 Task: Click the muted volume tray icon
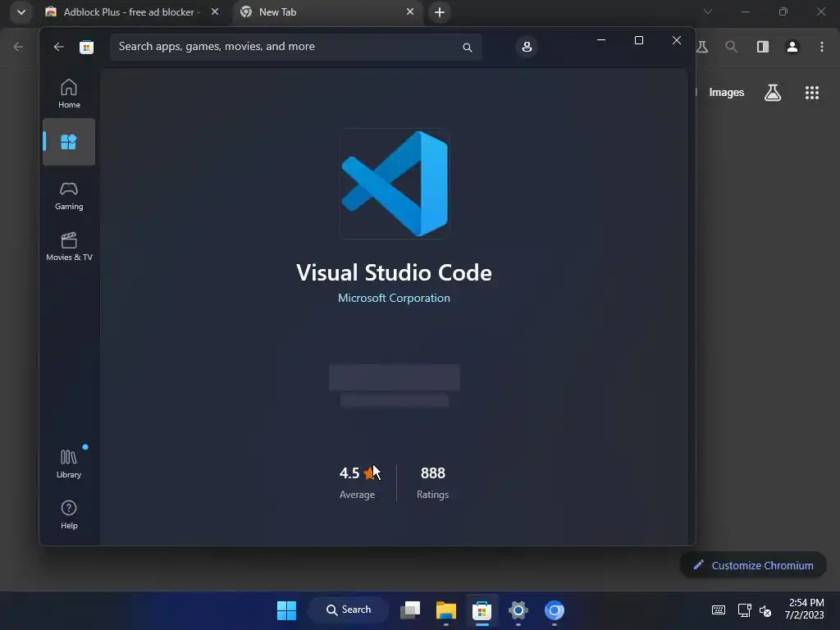pos(765,610)
